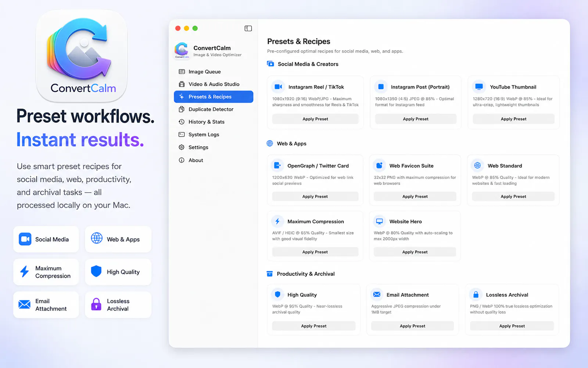Click the 'Instant results.' headline
Image resolution: width=588 pixels, height=368 pixels.
pos(80,140)
